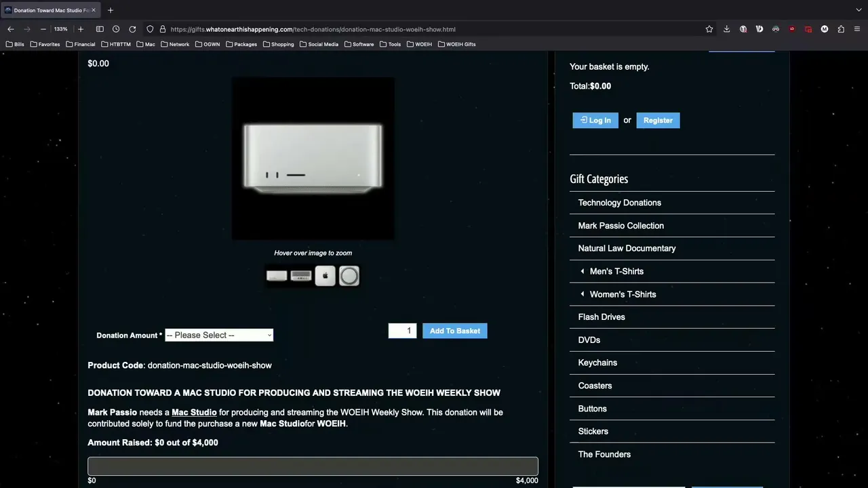This screenshot has height=488, width=868.
Task: Open the Favorites bookmarks folder
Action: 45,44
